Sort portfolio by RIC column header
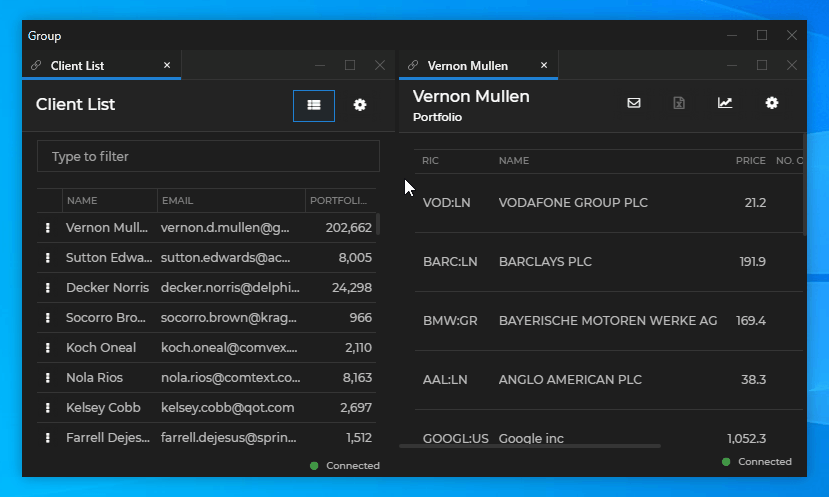This screenshot has width=829, height=497. click(x=430, y=160)
